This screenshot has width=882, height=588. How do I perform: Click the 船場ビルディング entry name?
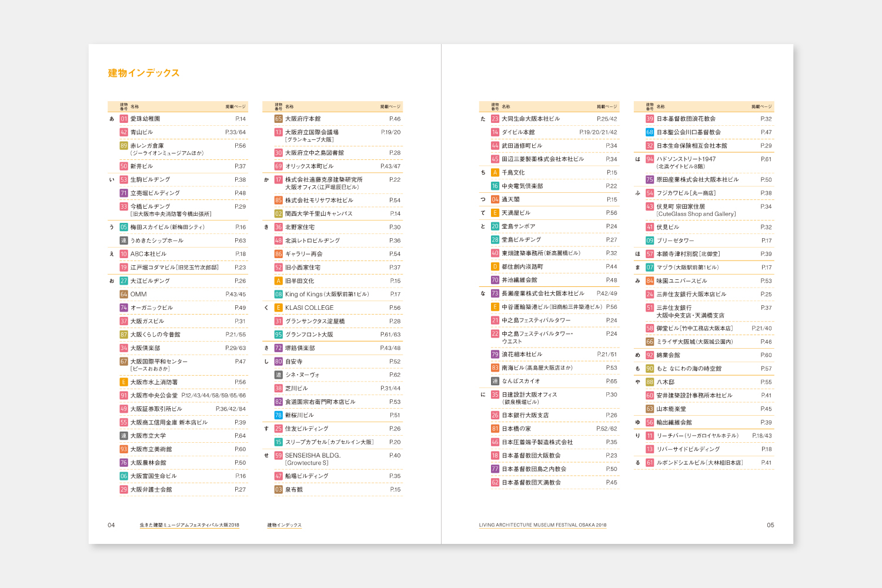click(x=306, y=476)
